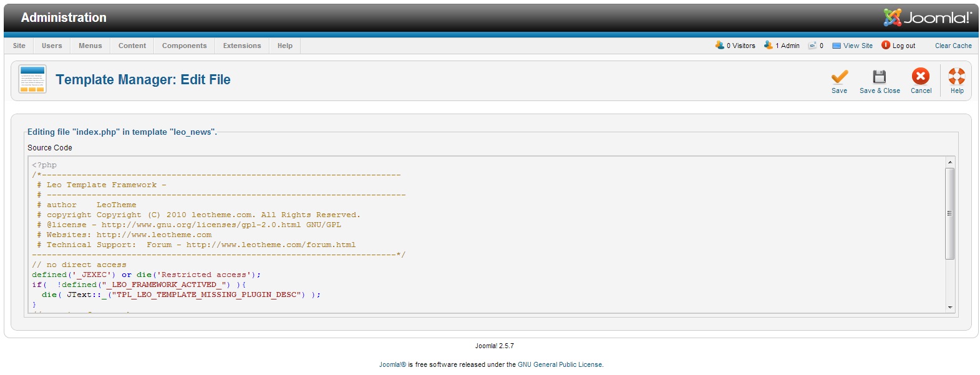The height and width of the screenshot is (375, 980).
Task: Click the Save & Close label
Action: tap(880, 90)
